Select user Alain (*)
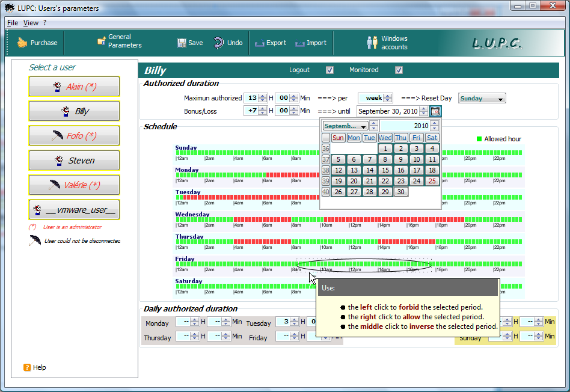The height and width of the screenshot is (392, 570). [x=74, y=87]
